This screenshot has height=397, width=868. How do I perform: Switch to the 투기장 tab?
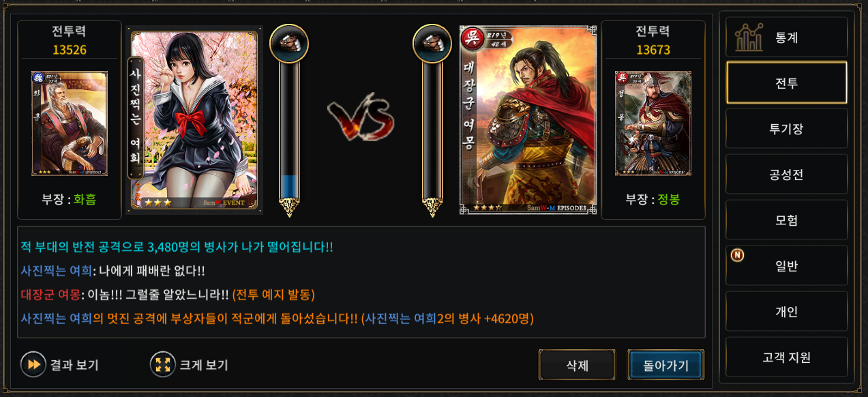click(787, 129)
